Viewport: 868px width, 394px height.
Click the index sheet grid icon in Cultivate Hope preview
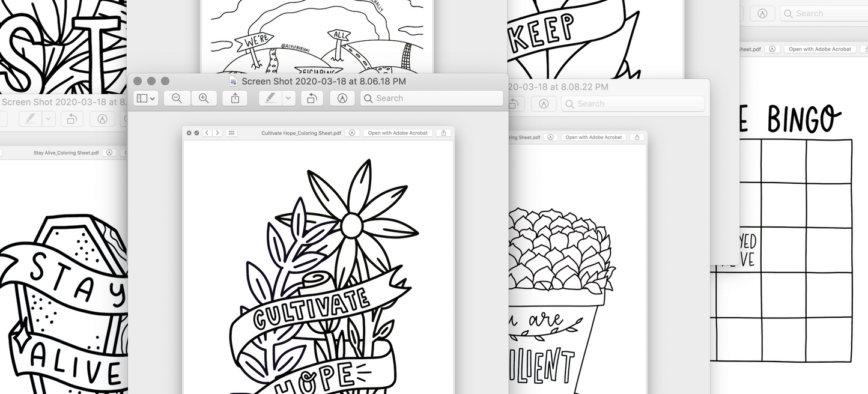232,133
